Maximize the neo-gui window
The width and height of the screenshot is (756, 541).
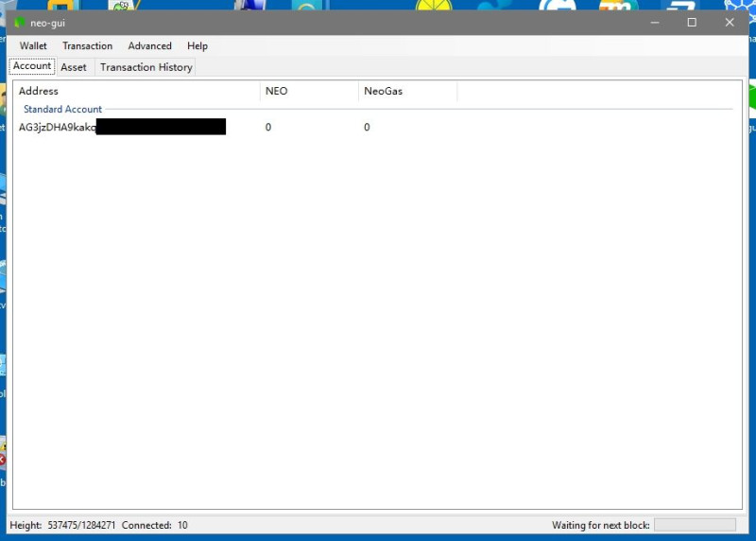pyautogui.click(x=692, y=23)
